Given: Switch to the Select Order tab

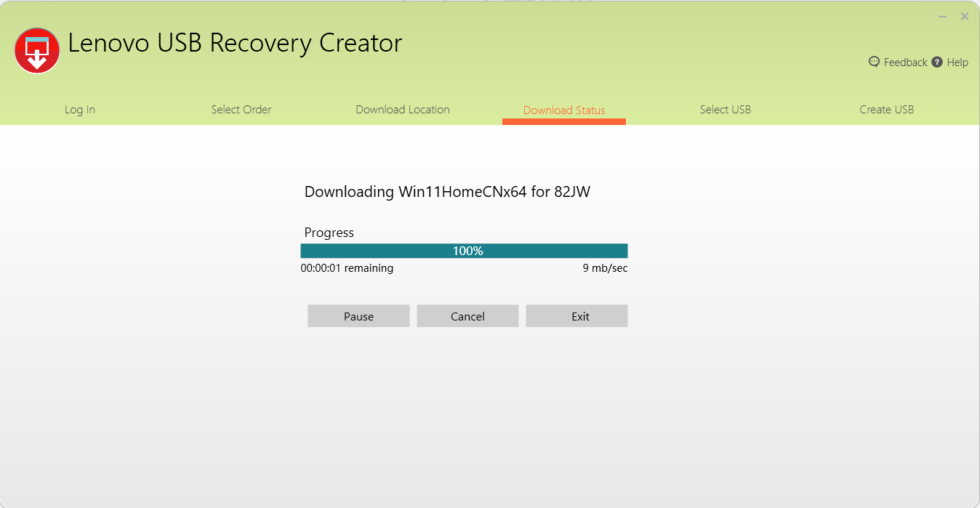Looking at the screenshot, I should coord(241,110).
